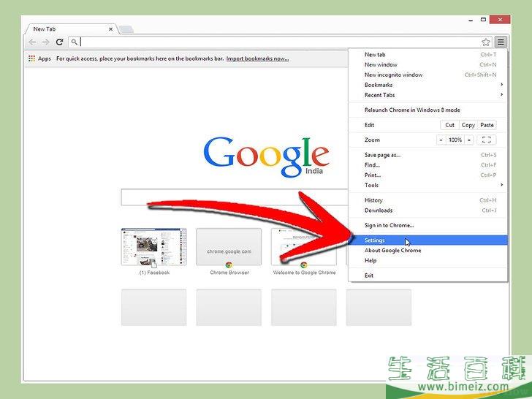The width and height of the screenshot is (532, 399).
Task: Open the Welcome to Google Chrome tile
Action: (304, 247)
